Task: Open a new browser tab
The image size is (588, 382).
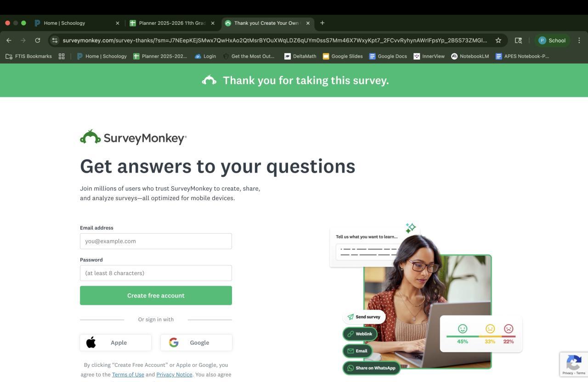Action: pos(322,23)
